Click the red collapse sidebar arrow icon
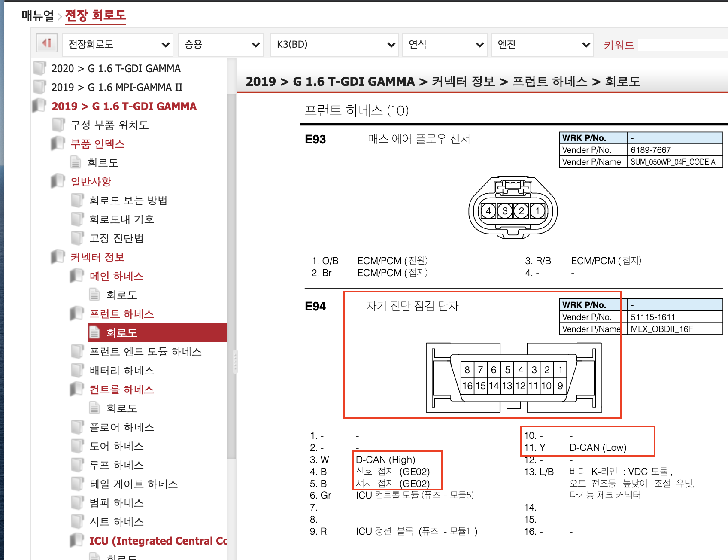728x560 pixels. (x=46, y=43)
